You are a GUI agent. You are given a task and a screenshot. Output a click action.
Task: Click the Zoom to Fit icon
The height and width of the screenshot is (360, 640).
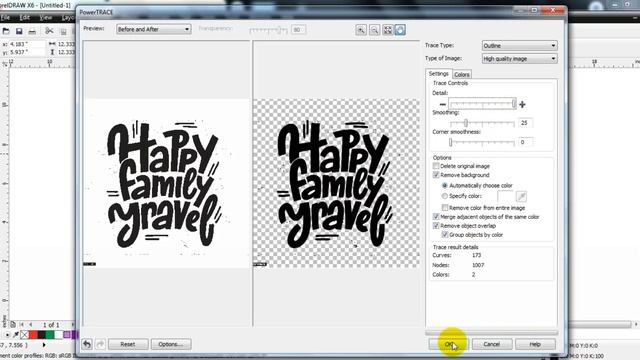point(388,30)
